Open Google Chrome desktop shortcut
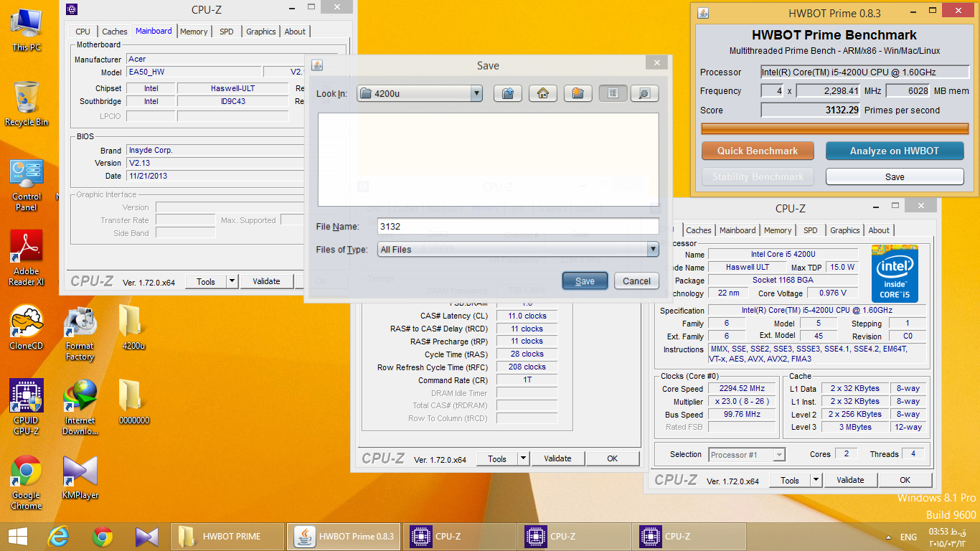Viewport: 980px width, 551px height. (27, 482)
